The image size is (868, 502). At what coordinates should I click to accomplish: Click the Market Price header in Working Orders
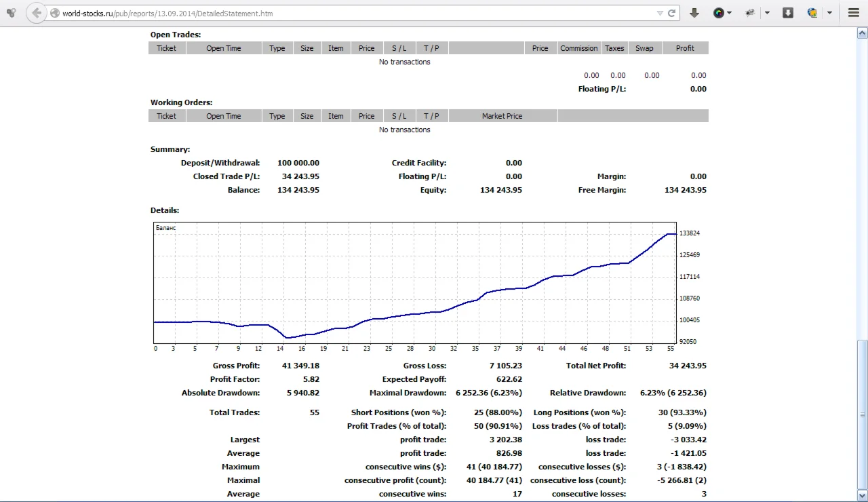[502, 116]
